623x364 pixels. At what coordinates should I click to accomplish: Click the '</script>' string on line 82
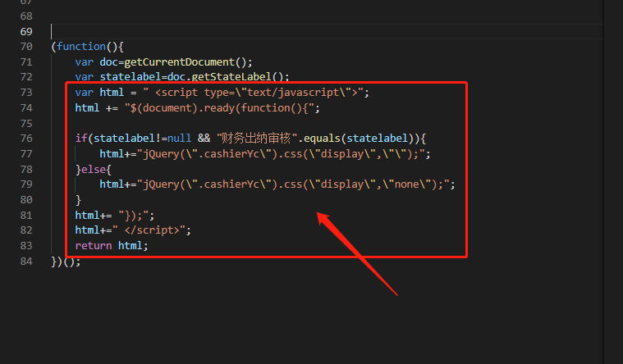(x=149, y=230)
